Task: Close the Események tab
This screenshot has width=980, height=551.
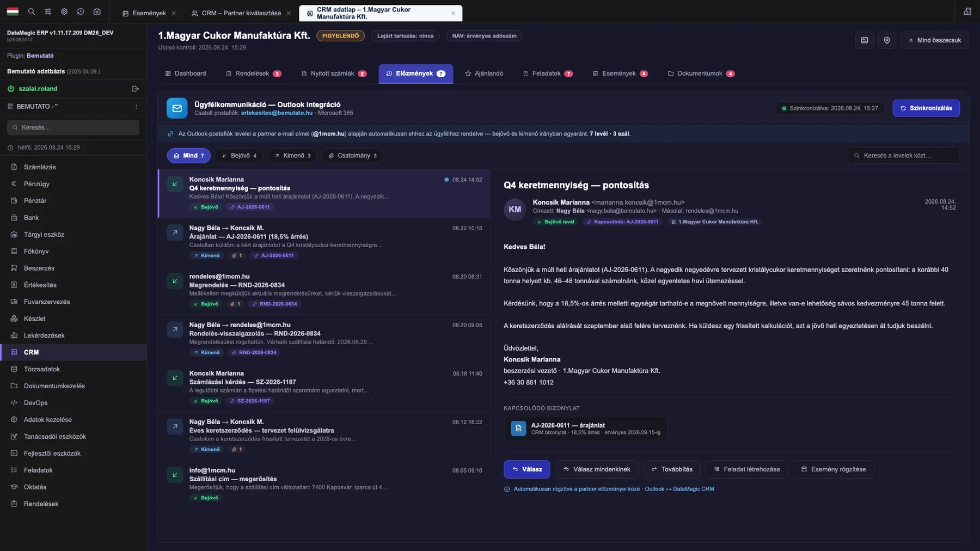Action: pyautogui.click(x=174, y=13)
